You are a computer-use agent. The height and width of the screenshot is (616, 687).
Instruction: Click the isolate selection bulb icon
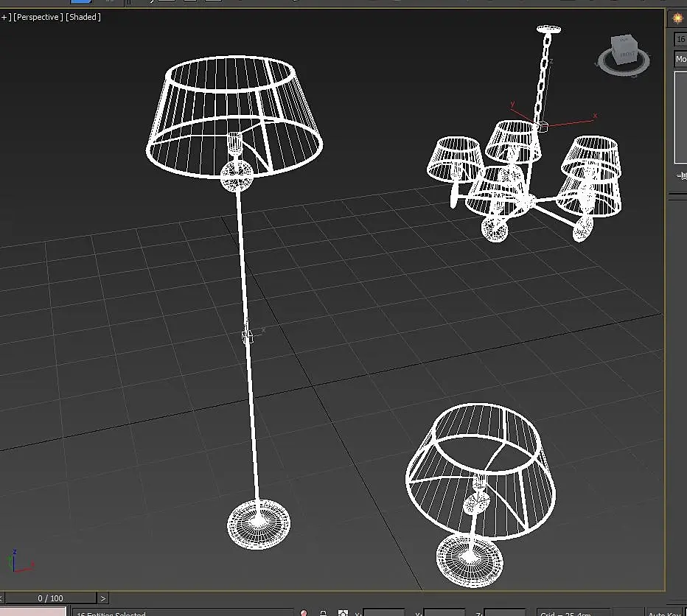304,613
